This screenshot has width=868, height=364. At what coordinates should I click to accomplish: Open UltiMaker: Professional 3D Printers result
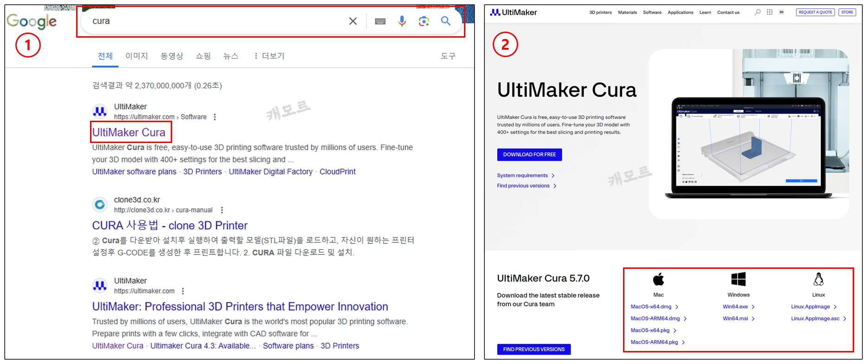(240, 307)
